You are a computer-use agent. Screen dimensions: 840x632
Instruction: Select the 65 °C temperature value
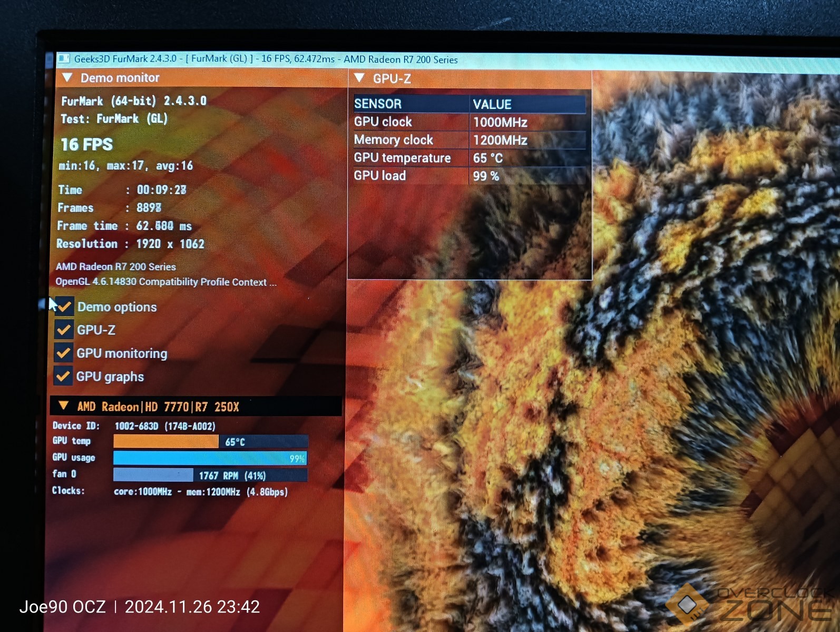tap(488, 158)
